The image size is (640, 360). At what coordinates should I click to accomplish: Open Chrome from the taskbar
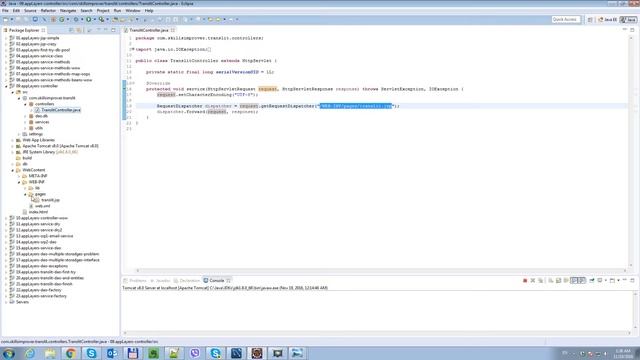coord(71,353)
